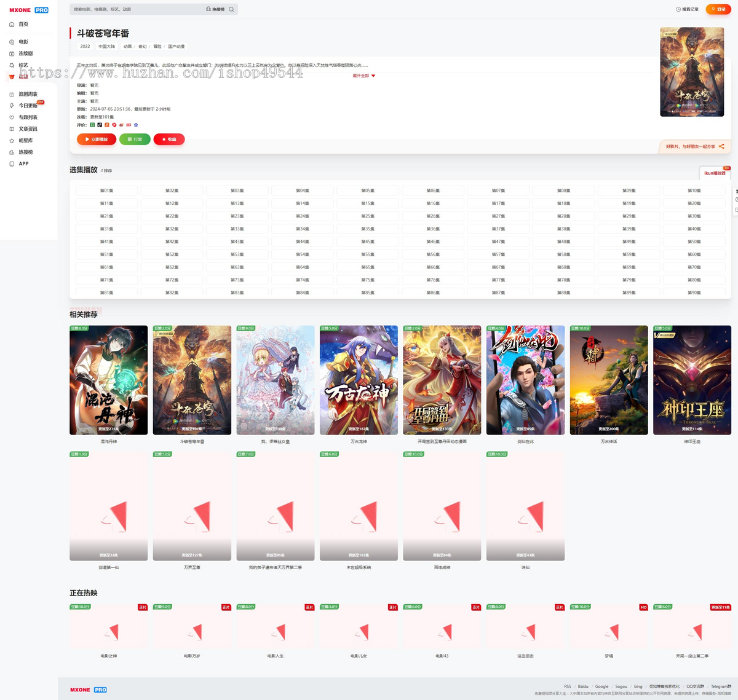The image size is (738, 700).
Task: Click the green 打赏 button
Action: coord(135,140)
